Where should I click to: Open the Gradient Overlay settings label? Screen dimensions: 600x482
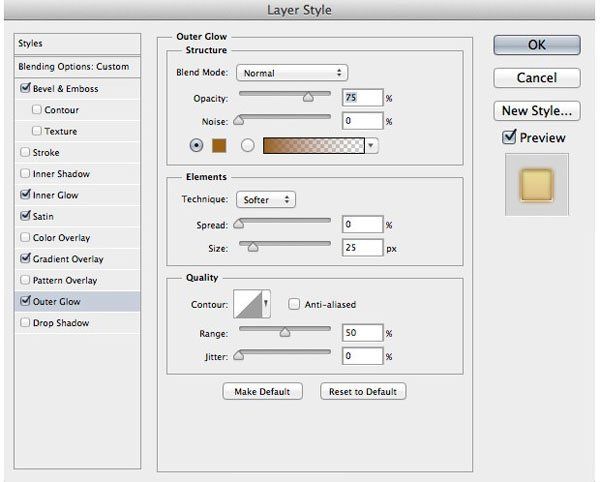pos(68,259)
